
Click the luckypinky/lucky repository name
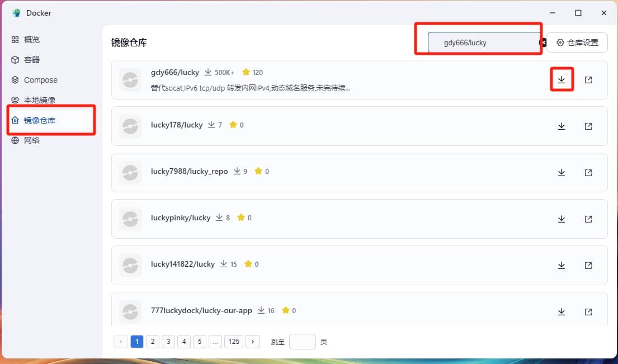pyautogui.click(x=181, y=218)
